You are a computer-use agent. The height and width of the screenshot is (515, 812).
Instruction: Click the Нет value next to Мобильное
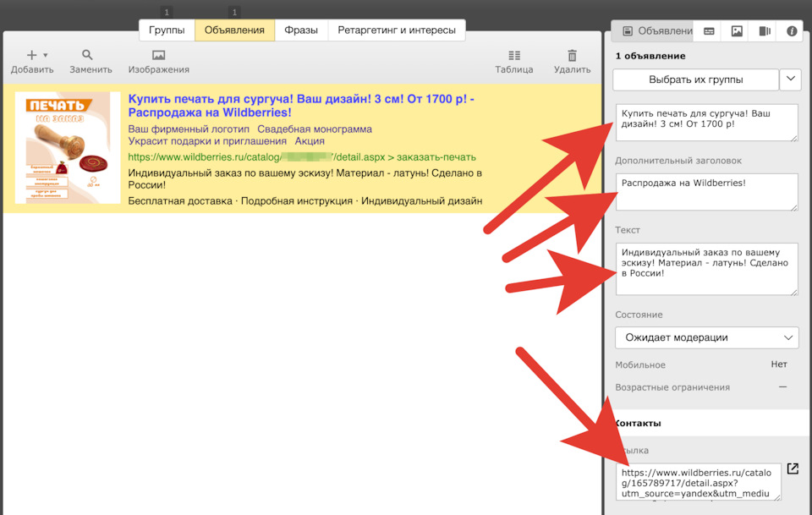coord(779,364)
